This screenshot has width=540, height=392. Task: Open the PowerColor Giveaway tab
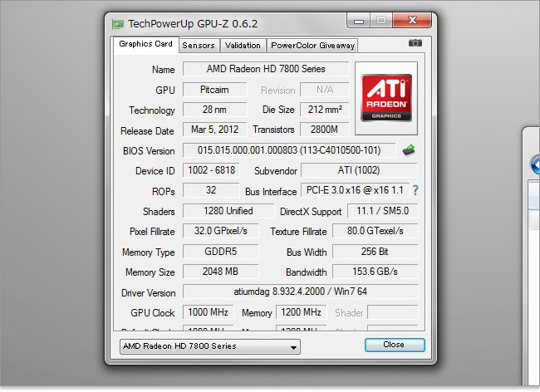(x=312, y=46)
